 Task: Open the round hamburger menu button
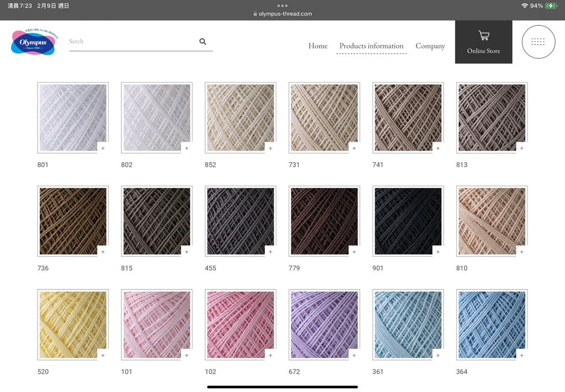click(x=538, y=42)
